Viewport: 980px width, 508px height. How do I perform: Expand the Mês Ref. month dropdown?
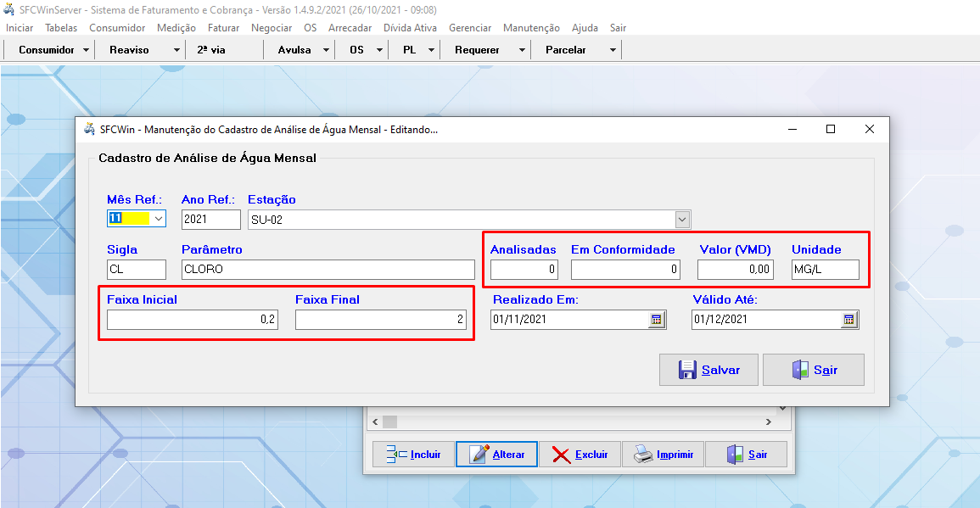point(158,219)
